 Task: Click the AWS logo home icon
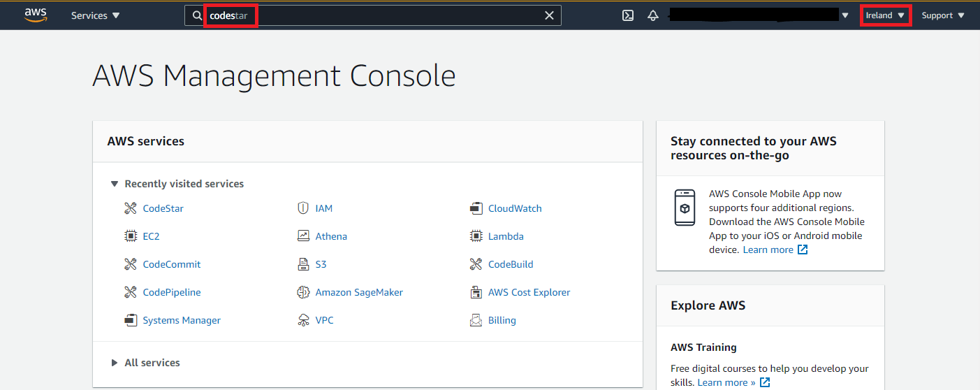[35, 15]
